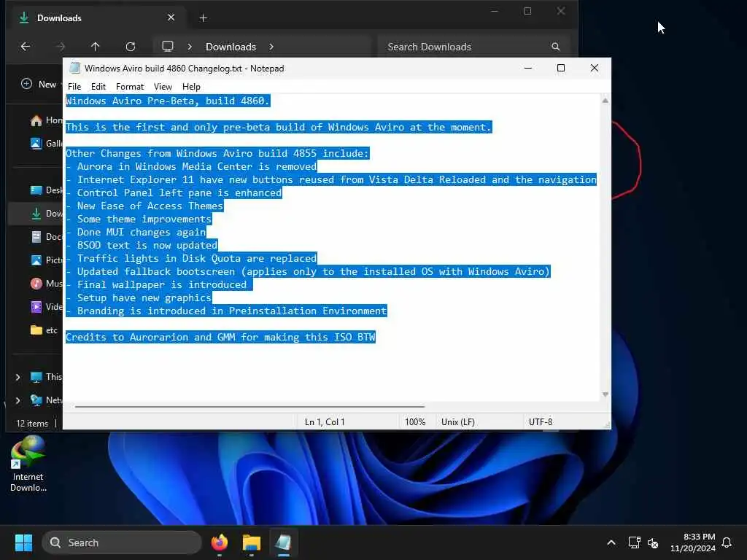Click muted volume icon in system tray
Viewport: 747px width, 560px height.
pos(653,542)
